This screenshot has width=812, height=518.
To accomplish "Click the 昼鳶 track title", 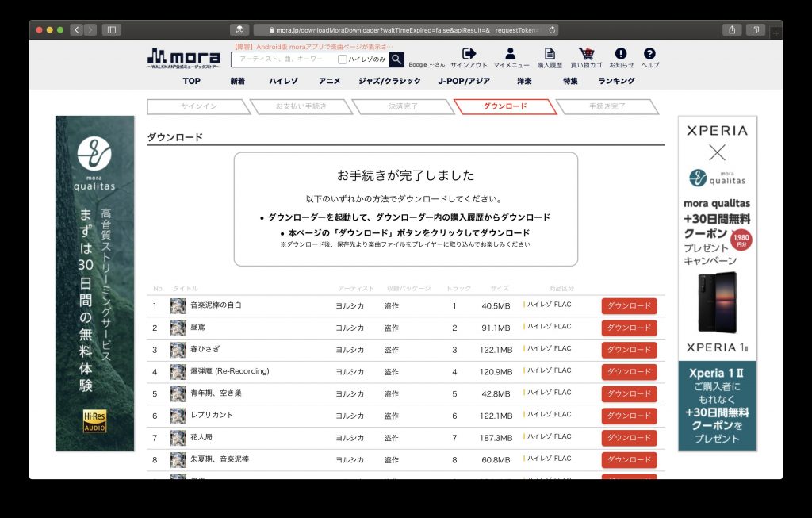I will coord(197,327).
